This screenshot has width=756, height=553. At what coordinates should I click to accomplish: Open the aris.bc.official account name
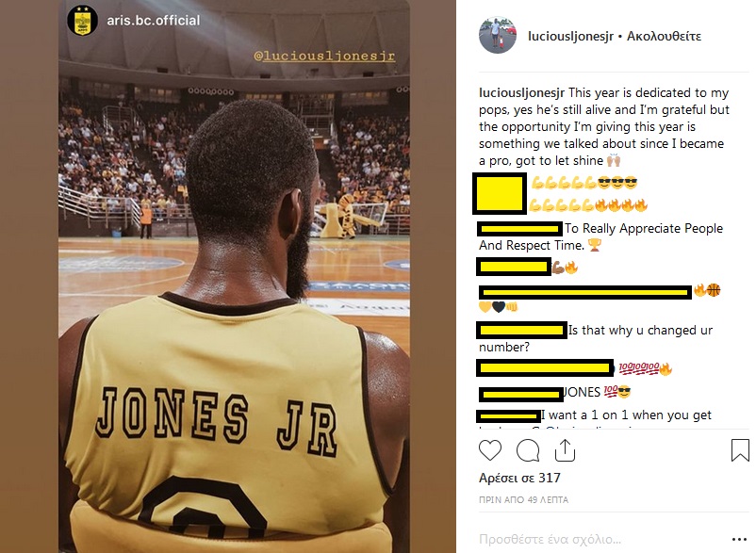click(x=154, y=20)
